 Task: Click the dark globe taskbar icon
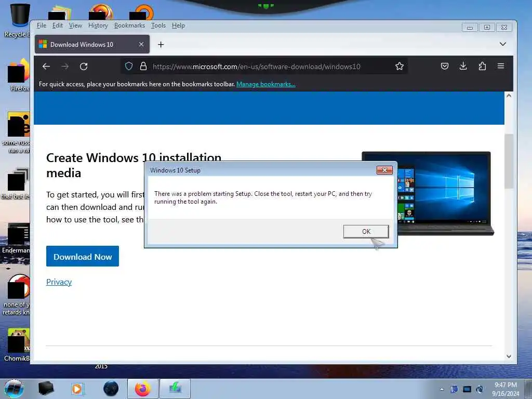point(111,389)
